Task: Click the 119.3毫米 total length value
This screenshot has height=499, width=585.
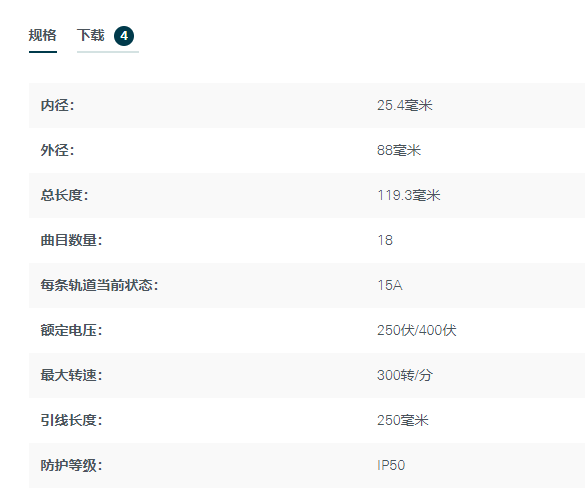Action: tap(409, 195)
